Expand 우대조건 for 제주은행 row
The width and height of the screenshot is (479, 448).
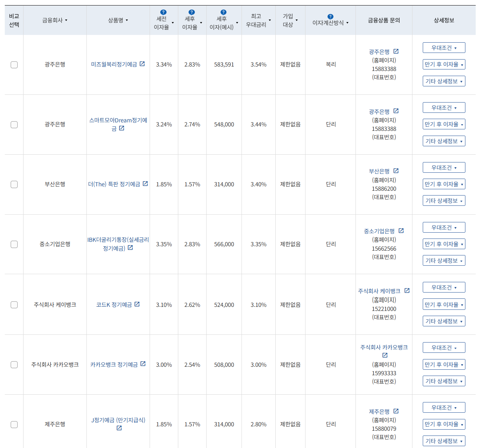(x=444, y=408)
